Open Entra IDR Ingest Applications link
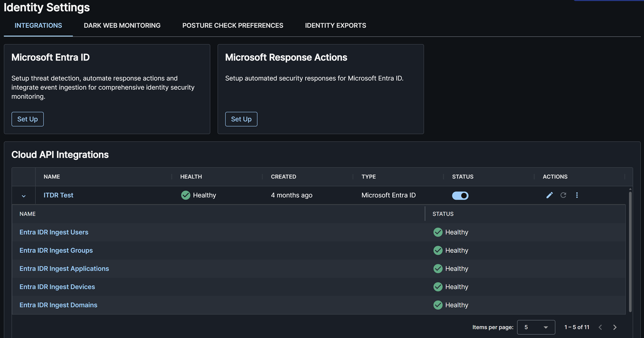The width and height of the screenshot is (644, 338). coord(64,268)
